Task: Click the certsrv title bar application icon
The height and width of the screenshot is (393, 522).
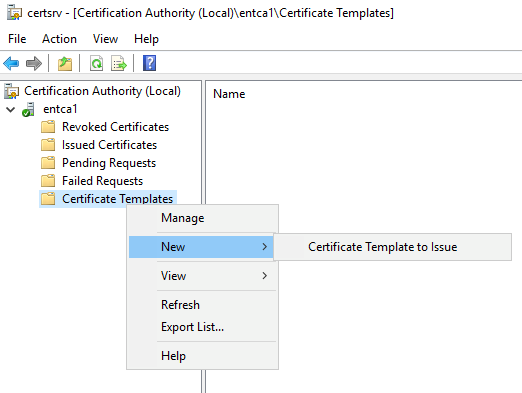Action: coord(15,13)
